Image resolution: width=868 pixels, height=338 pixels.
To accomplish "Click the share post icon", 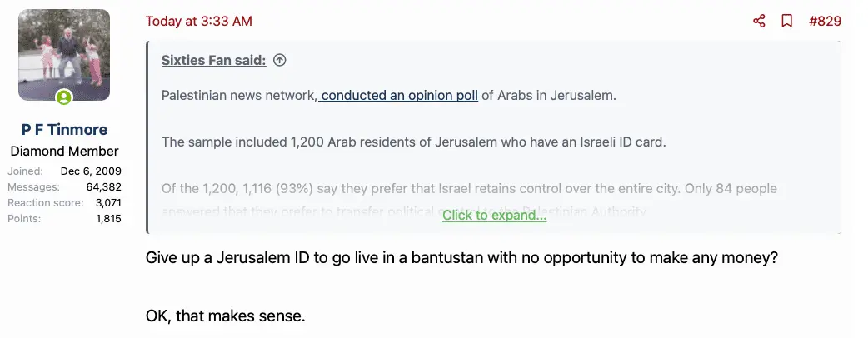I will 759,21.
